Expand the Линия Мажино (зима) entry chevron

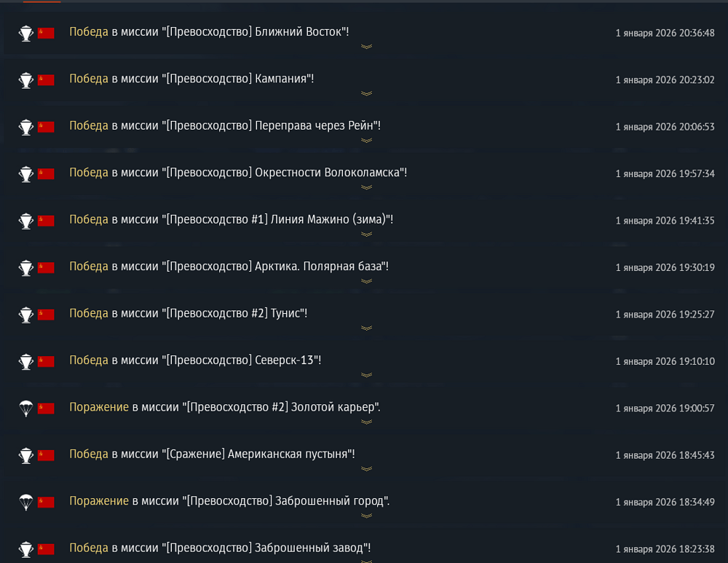pos(366,234)
